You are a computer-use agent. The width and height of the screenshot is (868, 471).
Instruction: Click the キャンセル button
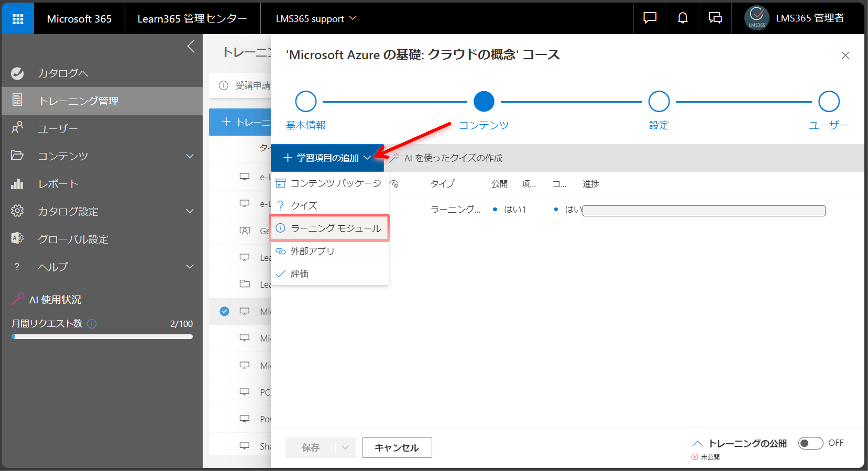coord(397,447)
